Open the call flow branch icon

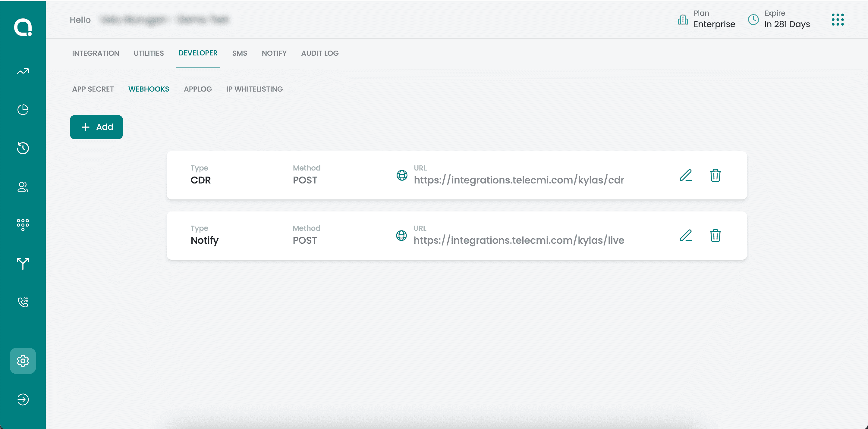coord(23,263)
